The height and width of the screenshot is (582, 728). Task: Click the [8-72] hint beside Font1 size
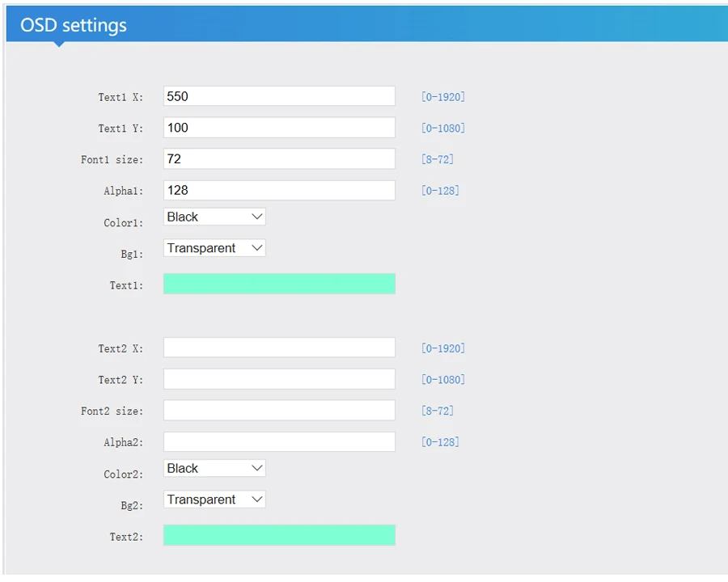tap(438, 159)
